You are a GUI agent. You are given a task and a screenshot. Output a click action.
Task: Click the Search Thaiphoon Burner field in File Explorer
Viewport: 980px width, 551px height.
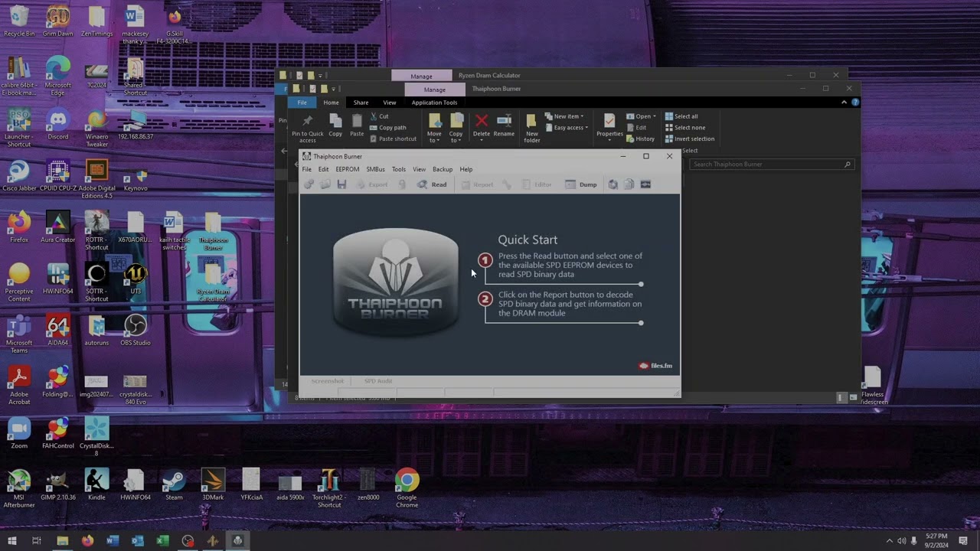click(x=771, y=165)
